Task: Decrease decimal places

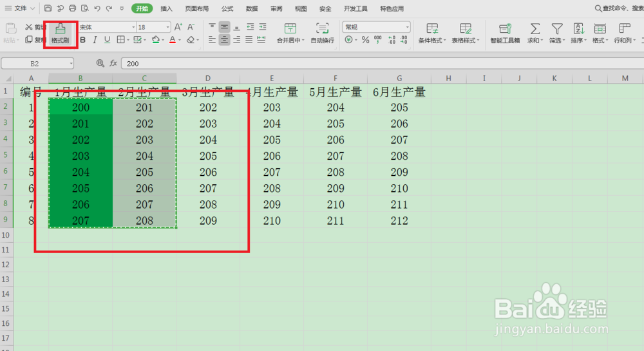Action: [x=404, y=40]
